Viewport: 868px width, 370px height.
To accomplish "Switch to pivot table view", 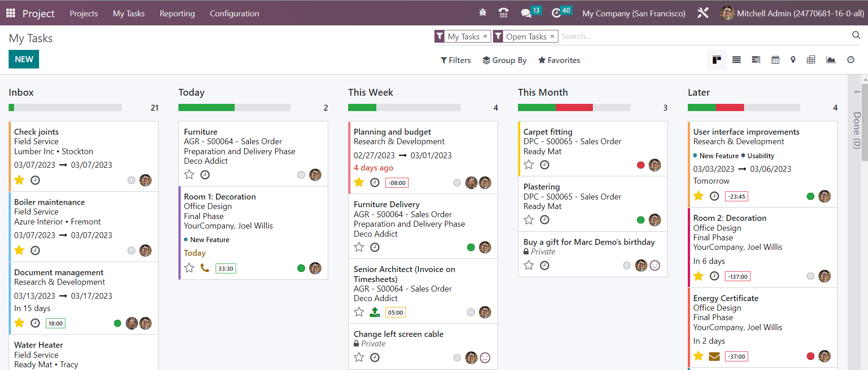I will pyautogui.click(x=811, y=60).
